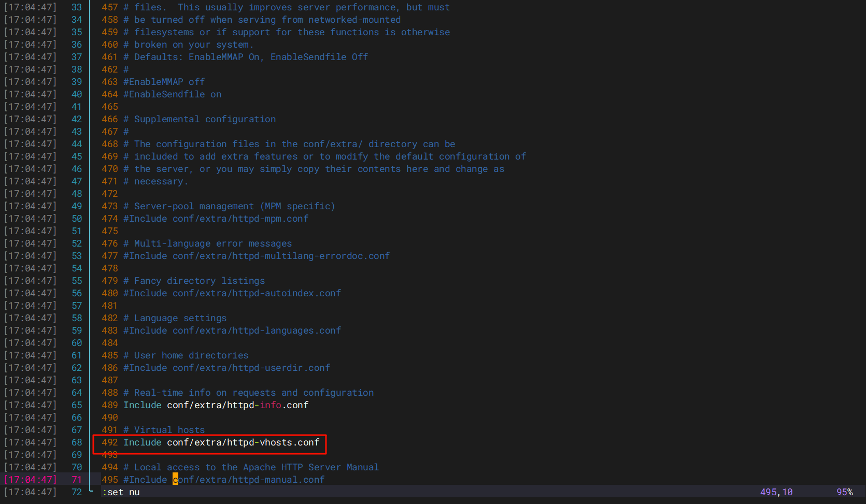Click comment '# Supplemental configuration'
Screen dimensions: 866x504
(x=200, y=119)
